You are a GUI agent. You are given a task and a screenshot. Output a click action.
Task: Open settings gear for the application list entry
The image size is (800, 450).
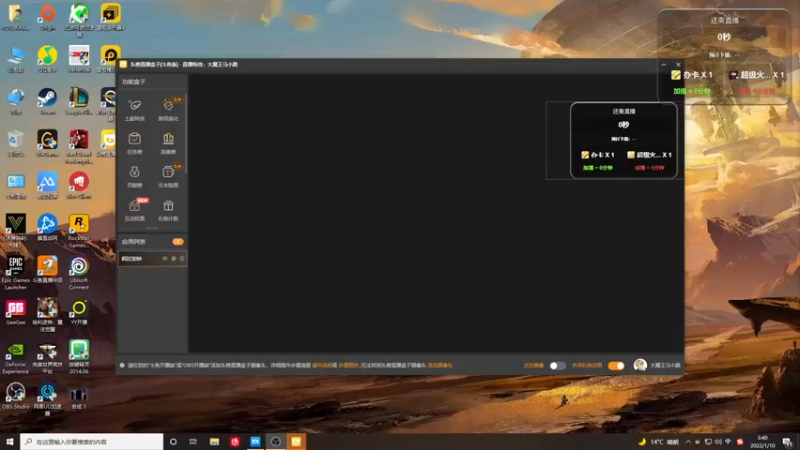point(173,259)
